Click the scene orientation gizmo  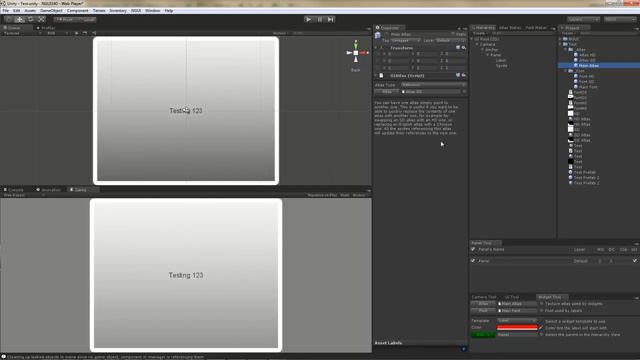(x=356, y=53)
